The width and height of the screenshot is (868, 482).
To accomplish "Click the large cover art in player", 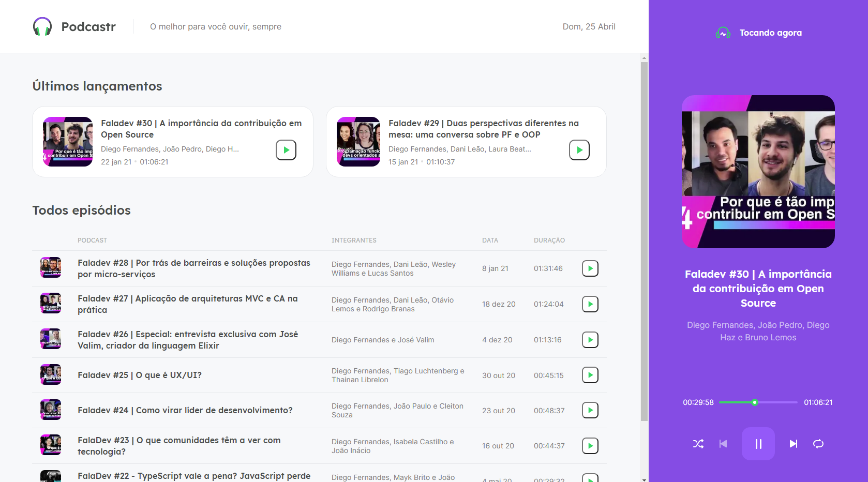I will click(758, 172).
